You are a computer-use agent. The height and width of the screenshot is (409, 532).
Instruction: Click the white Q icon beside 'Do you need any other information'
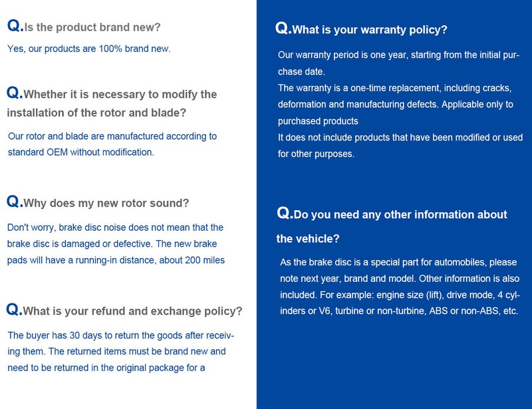[x=284, y=213]
